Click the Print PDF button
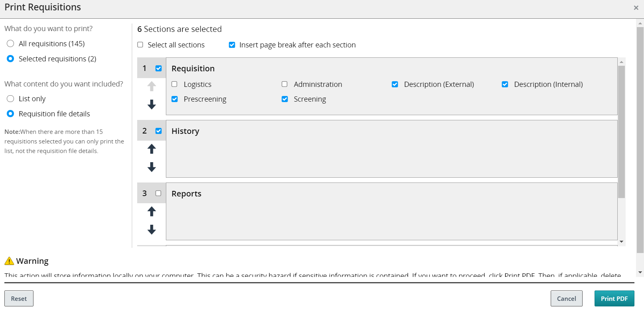Screen dimensions: 644x312 614,298
